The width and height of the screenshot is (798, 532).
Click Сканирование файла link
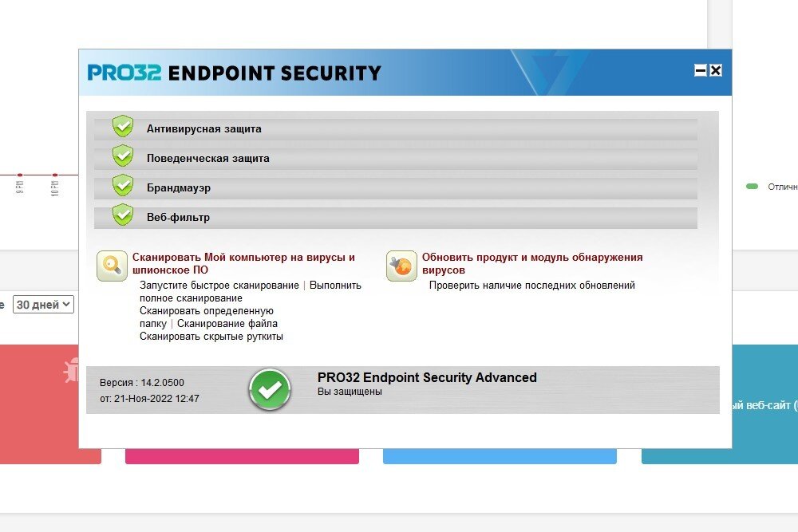[227, 324]
